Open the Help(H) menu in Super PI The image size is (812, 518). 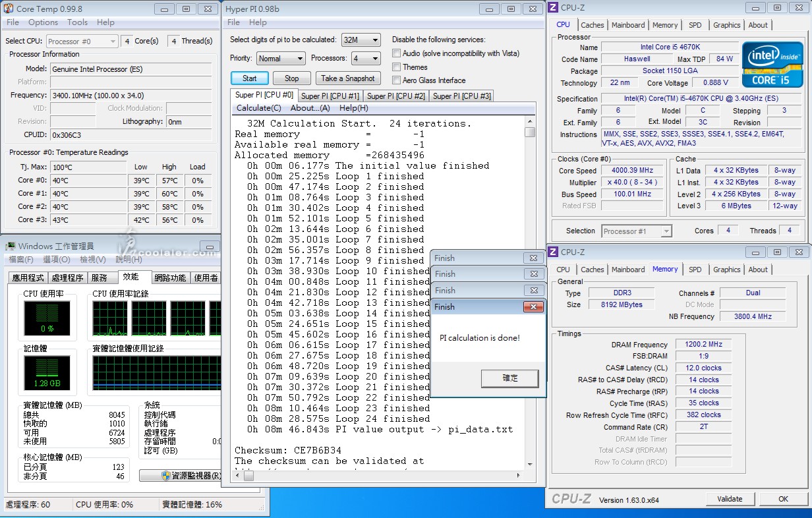pyautogui.click(x=353, y=108)
